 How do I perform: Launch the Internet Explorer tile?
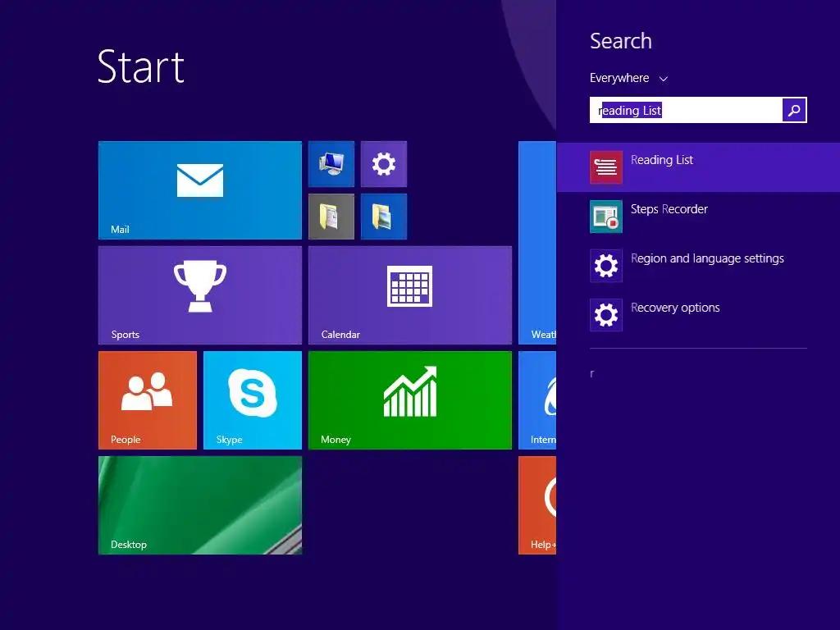click(537, 400)
